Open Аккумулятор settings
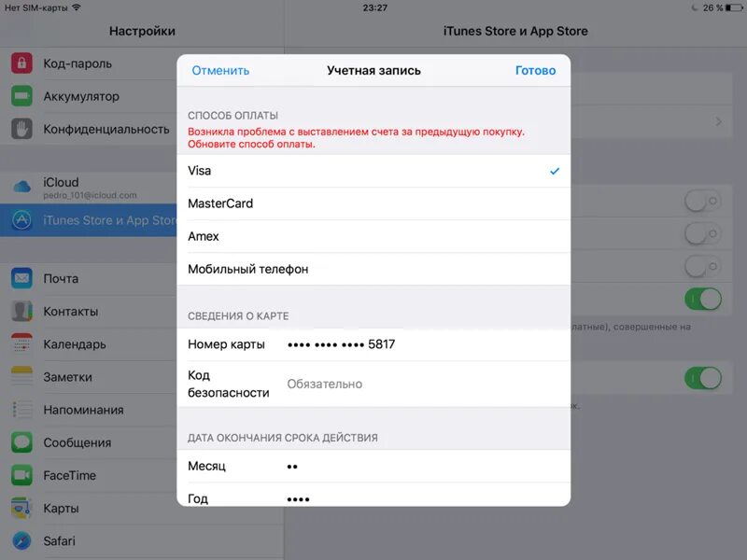The height and width of the screenshot is (560, 747). pos(88,96)
